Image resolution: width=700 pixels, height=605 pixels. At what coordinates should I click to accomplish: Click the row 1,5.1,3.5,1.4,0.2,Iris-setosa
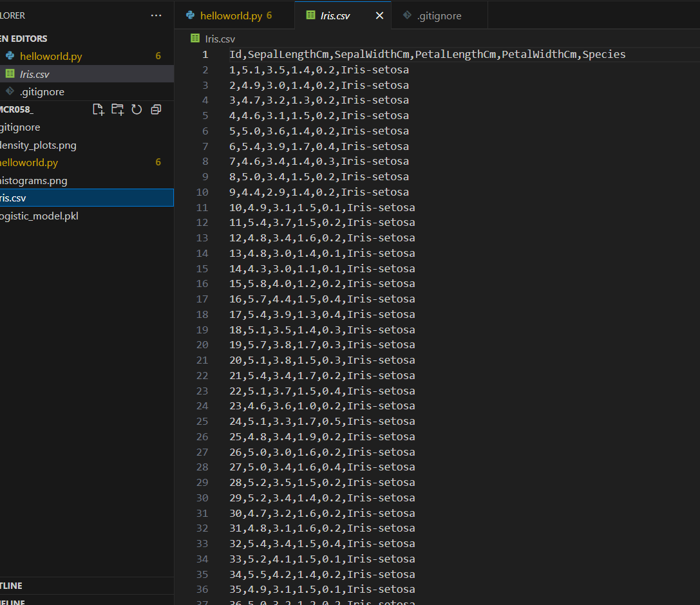tap(319, 70)
